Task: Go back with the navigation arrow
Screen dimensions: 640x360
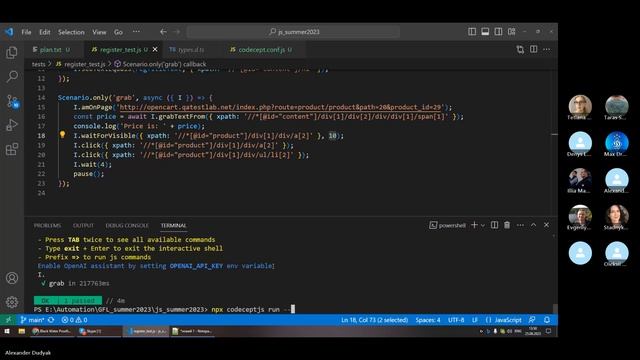Action: [x=163, y=32]
